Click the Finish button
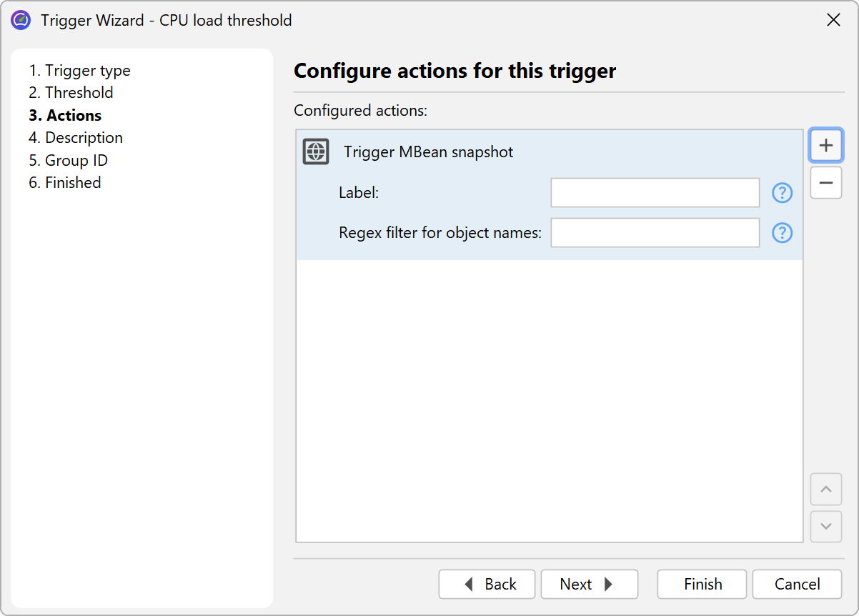859x616 pixels. click(702, 585)
